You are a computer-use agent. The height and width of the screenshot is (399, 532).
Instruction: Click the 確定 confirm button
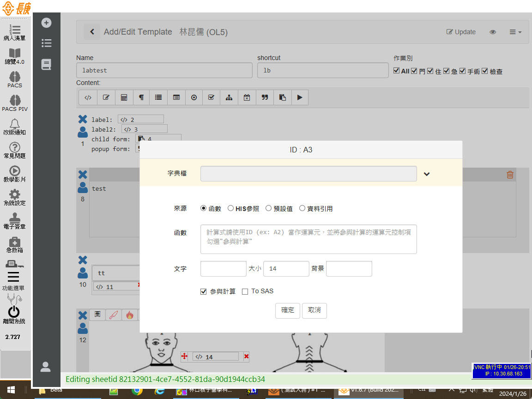(x=288, y=310)
